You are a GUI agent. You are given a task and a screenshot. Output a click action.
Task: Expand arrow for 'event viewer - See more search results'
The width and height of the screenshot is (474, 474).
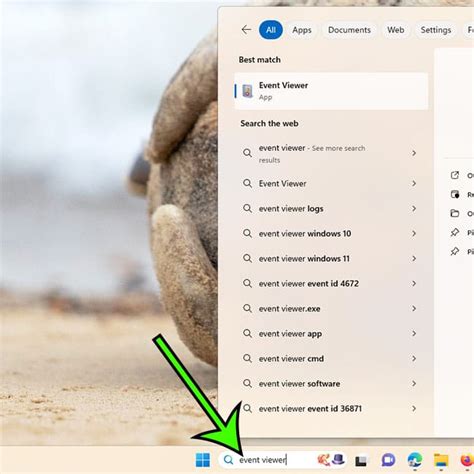(414, 153)
